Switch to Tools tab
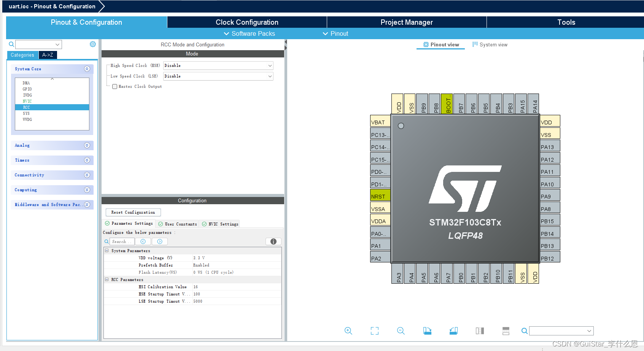This screenshot has height=351, width=644. tap(566, 22)
